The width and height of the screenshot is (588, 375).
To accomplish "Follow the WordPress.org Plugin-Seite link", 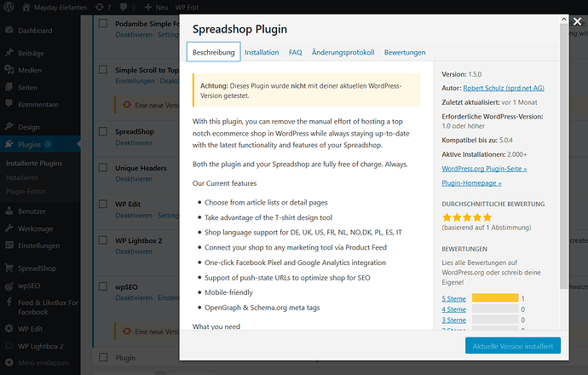I will (x=482, y=167).
